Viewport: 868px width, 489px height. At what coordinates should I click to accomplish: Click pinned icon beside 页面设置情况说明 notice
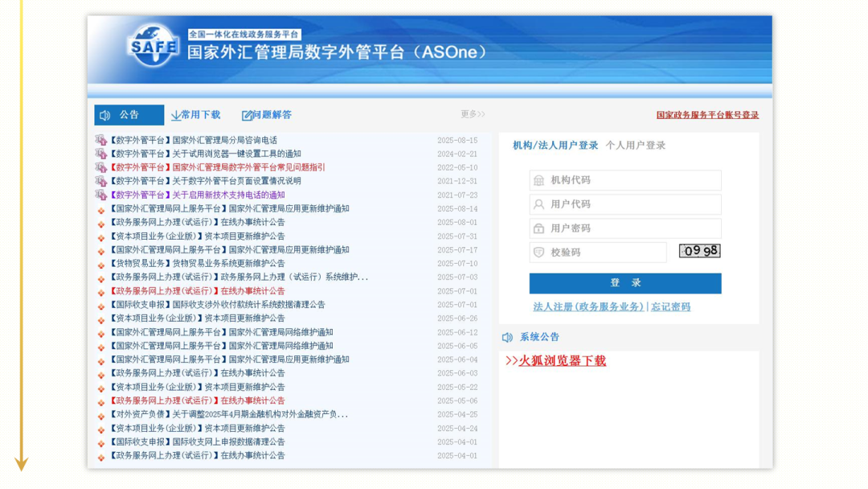tap(100, 181)
